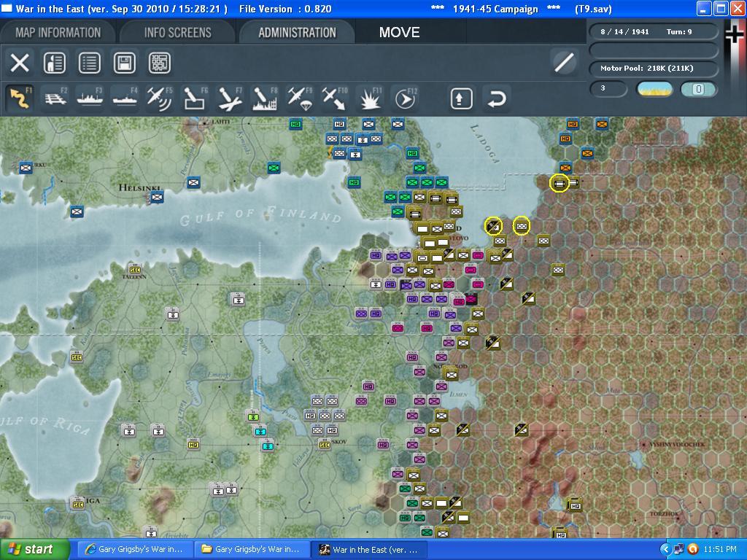This screenshot has width=747, height=560.
Task: Click the F12 end turn icon
Action: pos(404,98)
